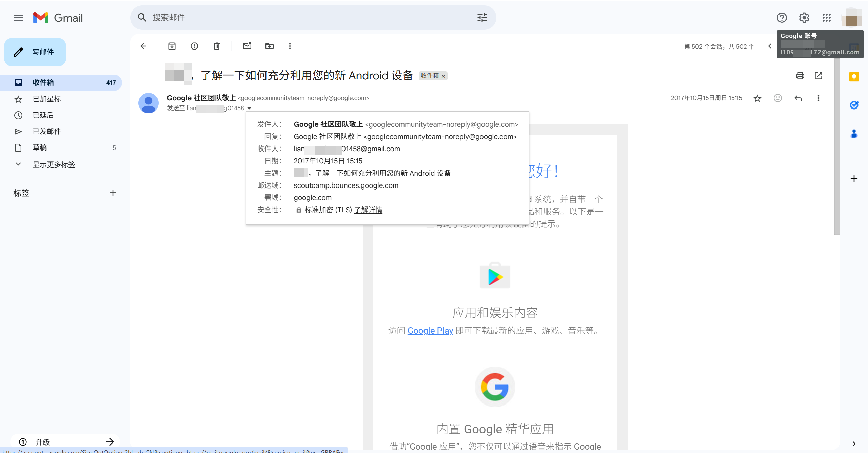The width and height of the screenshot is (868, 453).
Task: Open the Google Play link
Action: (x=430, y=331)
